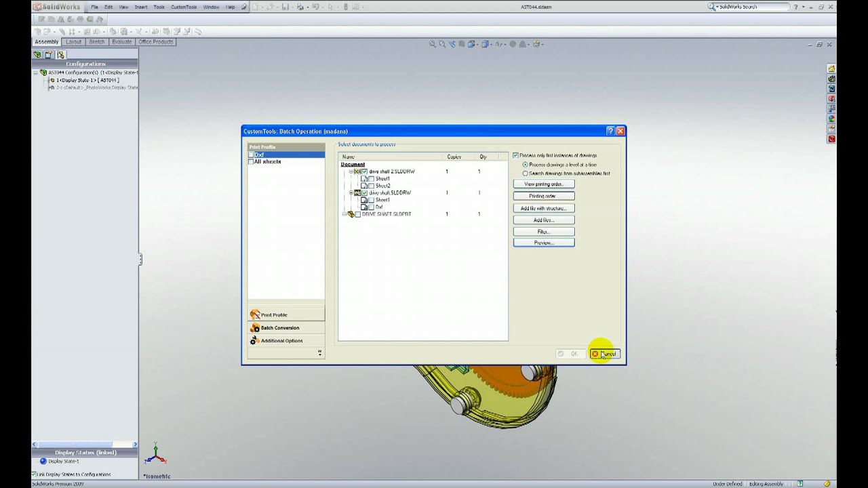The image size is (868, 488).
Task: Open the Tools menu
Action: pos(159,7)
